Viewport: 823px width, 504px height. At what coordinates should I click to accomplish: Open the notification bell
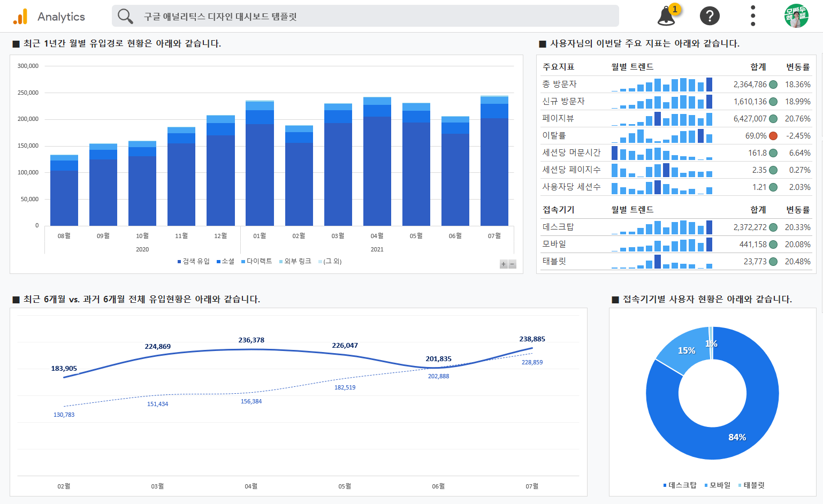point(666,16)
